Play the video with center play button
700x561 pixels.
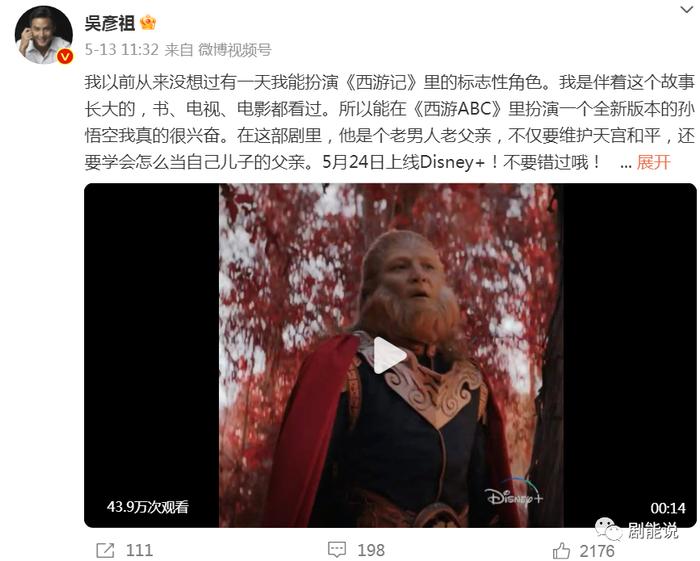(x=389, y=355)
